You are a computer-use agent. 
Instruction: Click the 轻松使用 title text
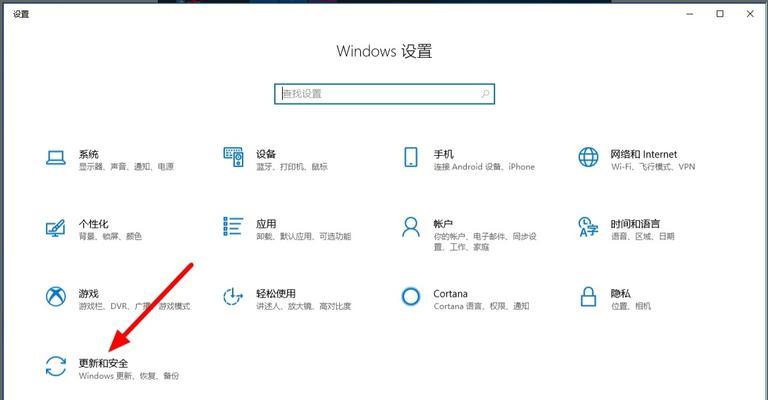276,293
